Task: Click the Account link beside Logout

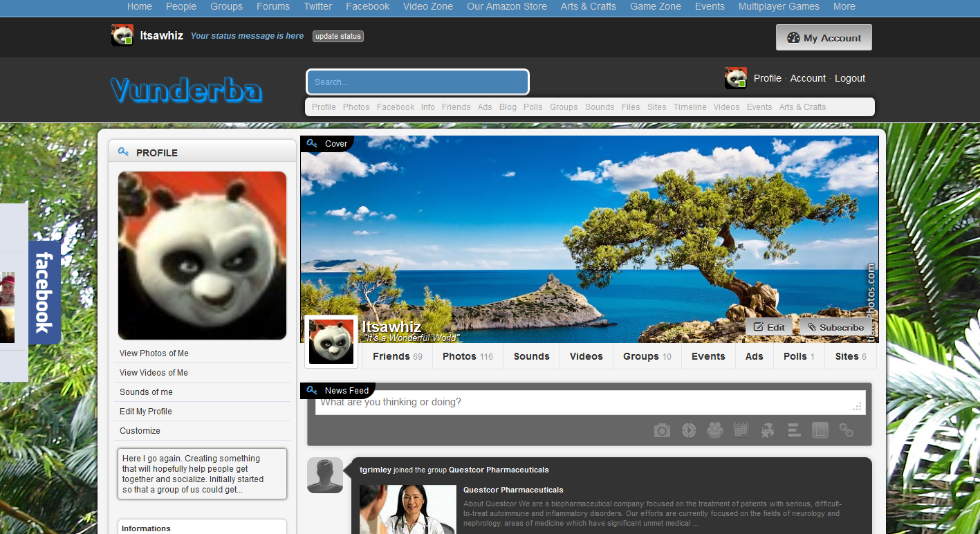Action: point(808,78)
